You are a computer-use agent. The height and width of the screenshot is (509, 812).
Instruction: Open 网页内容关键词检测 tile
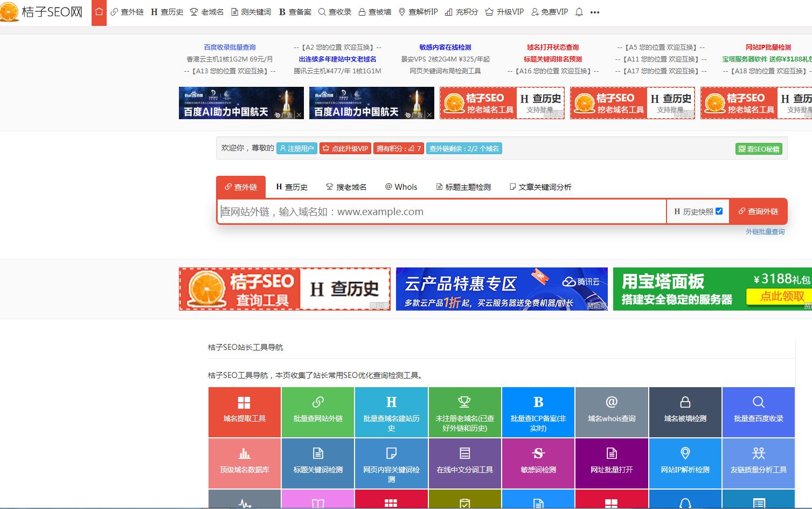(391, 463)
